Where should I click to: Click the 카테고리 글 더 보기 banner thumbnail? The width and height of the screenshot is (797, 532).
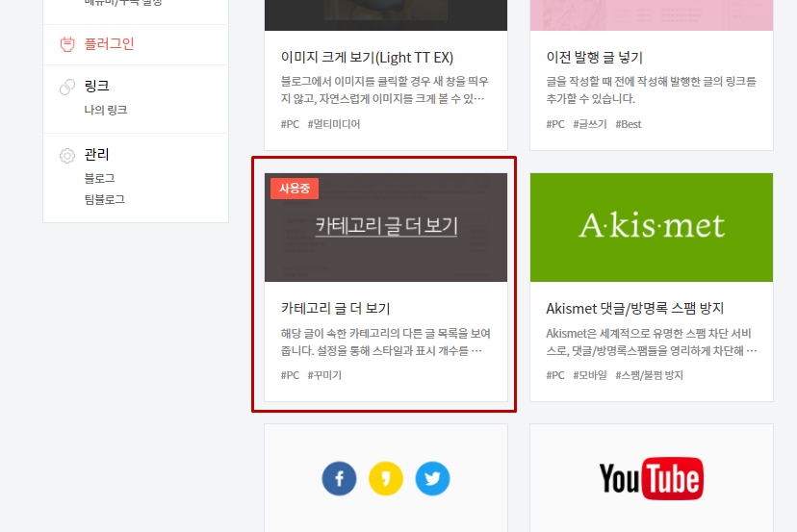386,227
